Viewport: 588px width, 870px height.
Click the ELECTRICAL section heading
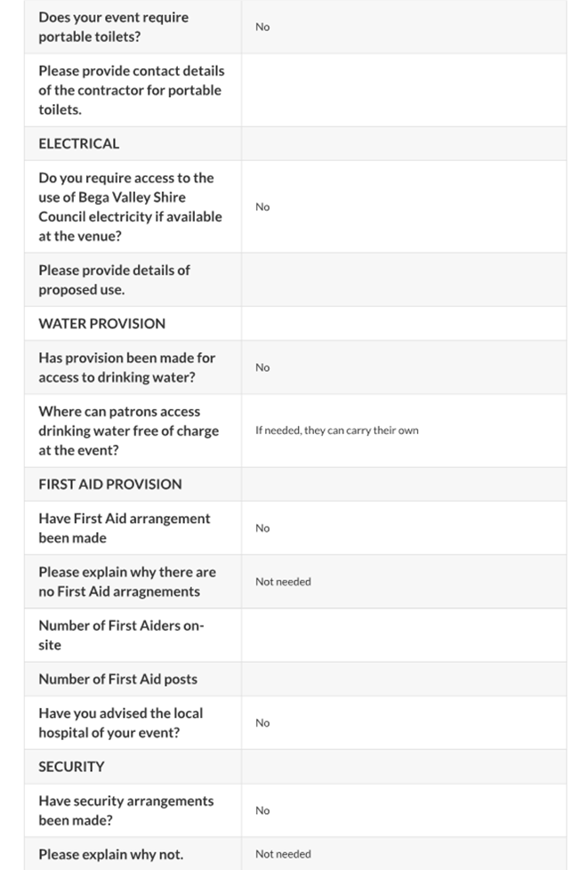pyautogui.click(x=78, y=143)
